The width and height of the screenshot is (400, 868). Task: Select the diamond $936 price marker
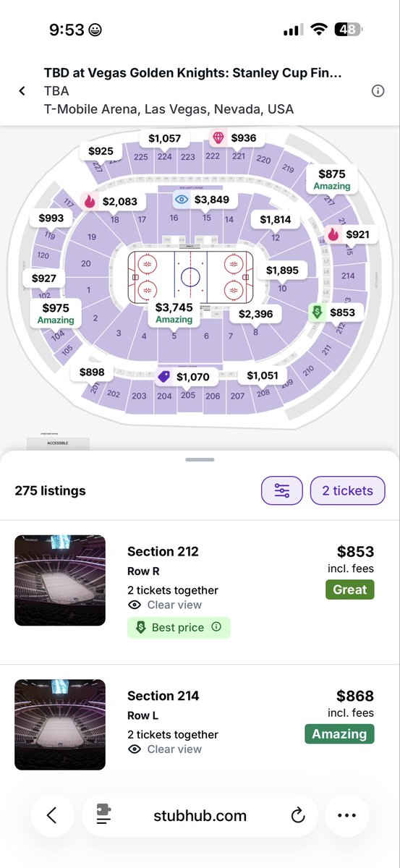[234, 137]
